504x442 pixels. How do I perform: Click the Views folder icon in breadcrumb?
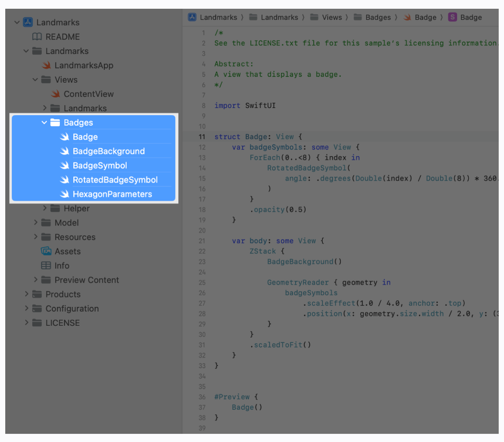coord(314,17)
